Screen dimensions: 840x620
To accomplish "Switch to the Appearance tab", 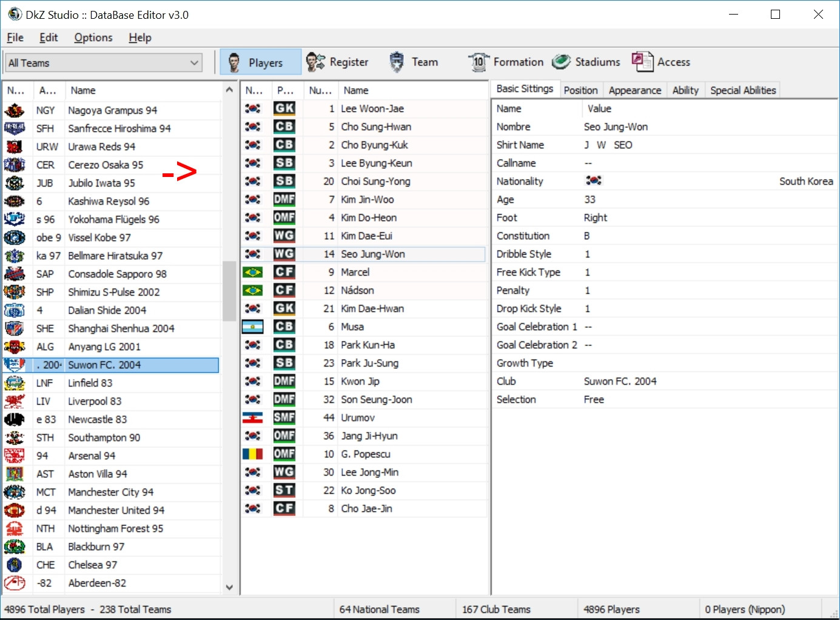I will coord(635,90).
